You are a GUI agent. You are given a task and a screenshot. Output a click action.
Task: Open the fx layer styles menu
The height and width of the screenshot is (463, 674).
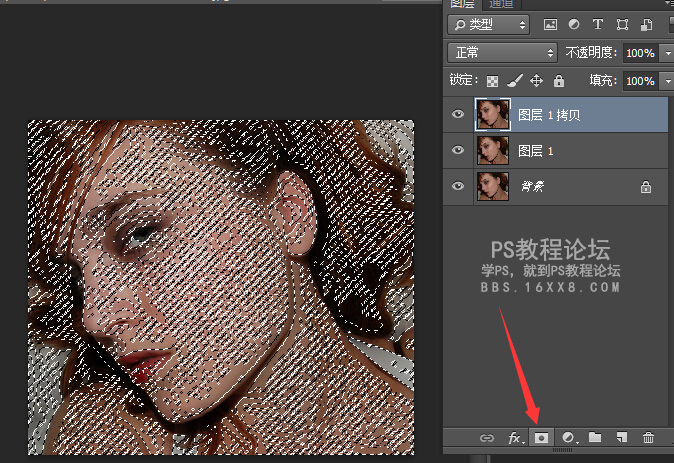point(515,437)
